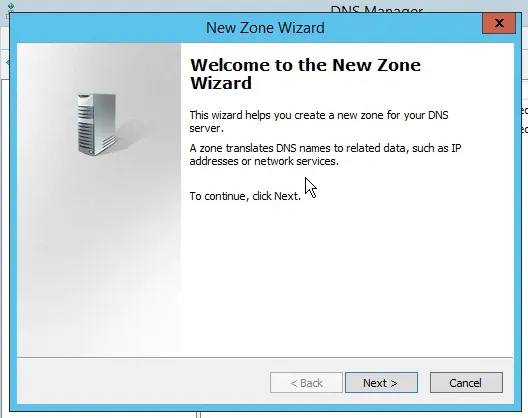The width and height of the screenshot is (528, 418).
Task: Click the DNS Manager app icon at top-left
Action: [x=10, y=7]
